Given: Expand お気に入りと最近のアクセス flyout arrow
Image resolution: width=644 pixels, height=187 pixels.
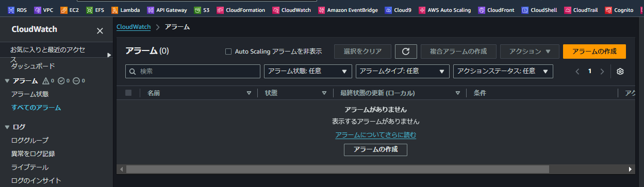Looking at the screenshot, I should pyautogui.click(x=109, y=55).
